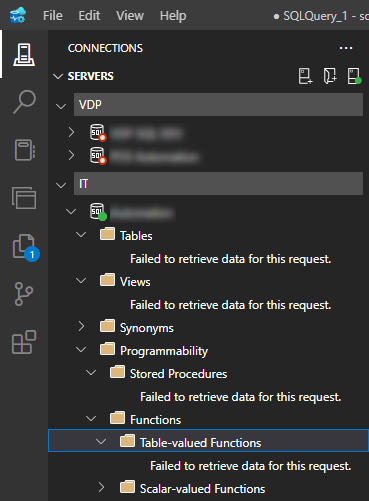
Task: Collapse the Tables node chevron
Action: [81, 234]
